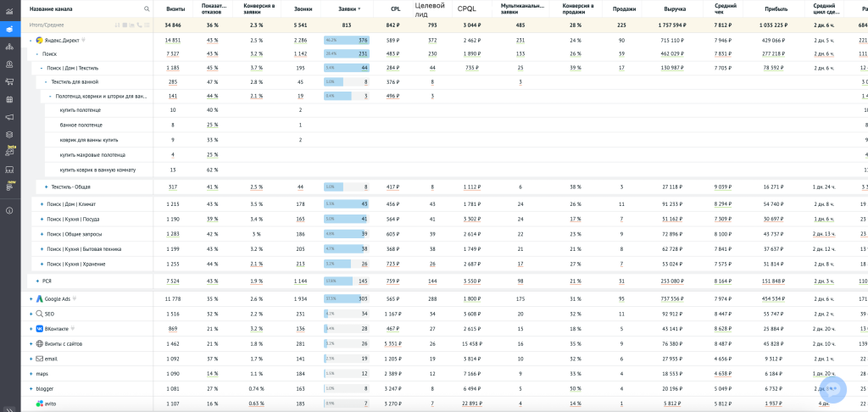868x412 pixels.
Task: Click the Google Ads Заявки bar showing 303
Action: point(346,298)
